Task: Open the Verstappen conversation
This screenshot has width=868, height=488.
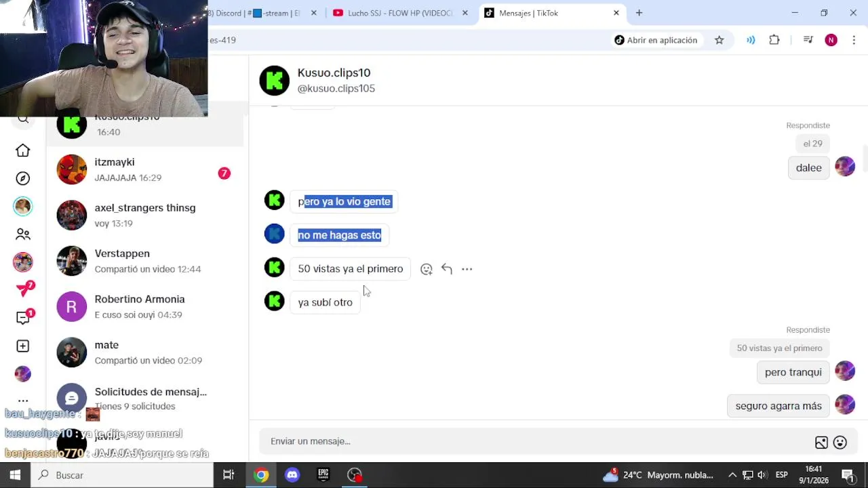Action: tap(144, 261)
